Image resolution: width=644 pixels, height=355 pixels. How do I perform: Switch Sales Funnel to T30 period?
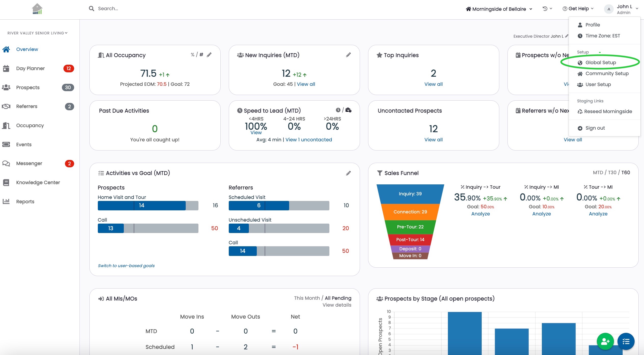point(612,172)
